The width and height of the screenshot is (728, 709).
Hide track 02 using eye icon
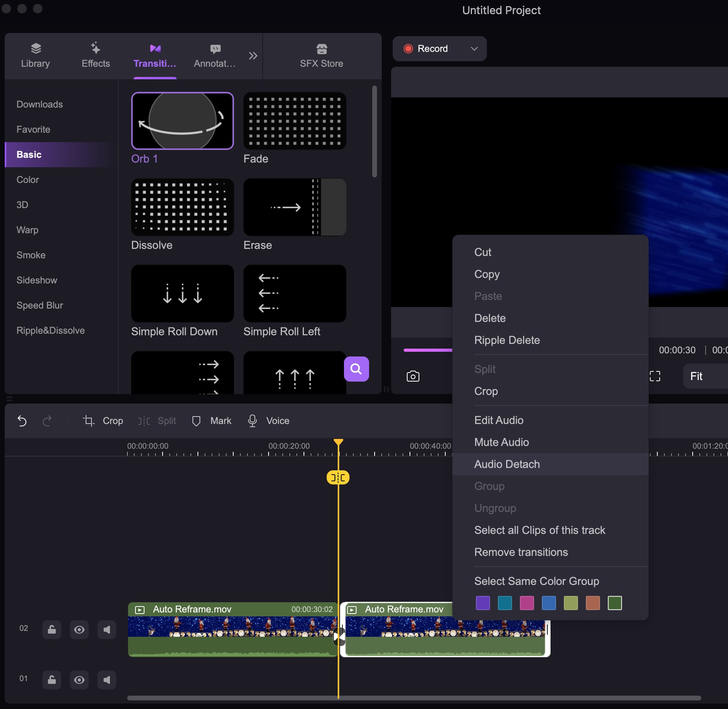79,630
